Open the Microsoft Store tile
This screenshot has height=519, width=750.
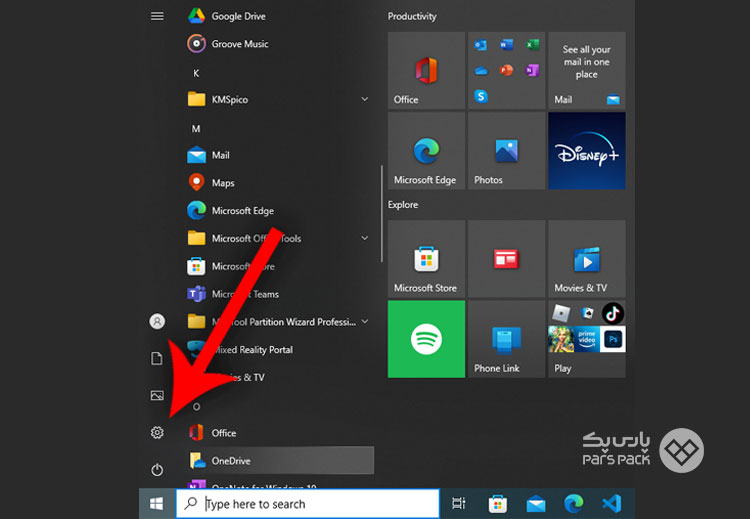pos(426,259)
